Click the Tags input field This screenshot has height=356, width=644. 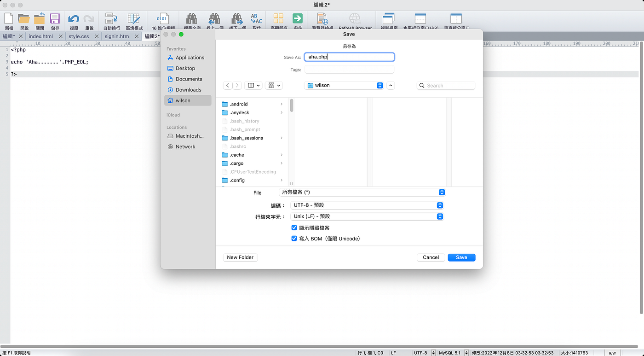point(349,70)
